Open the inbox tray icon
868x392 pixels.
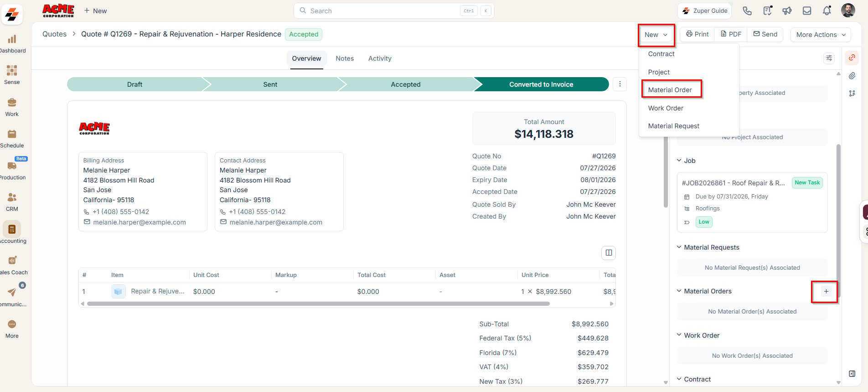pyautogui.click(x=807, y=11)
